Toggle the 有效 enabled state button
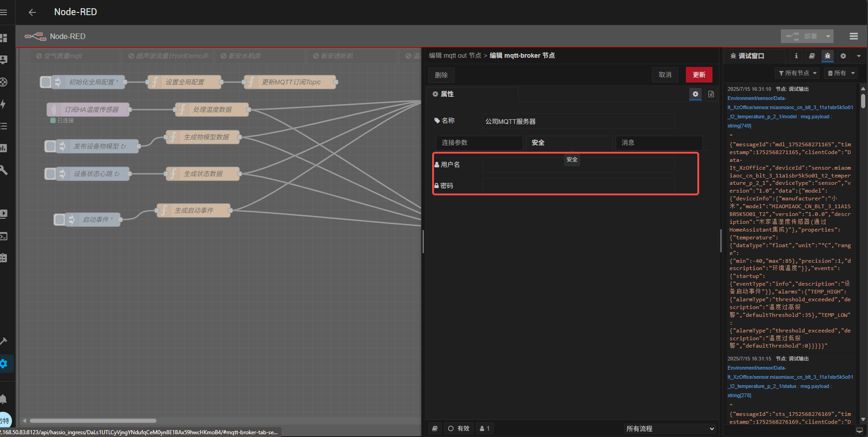This screenshot has width=868, height=437. [459, 428]
